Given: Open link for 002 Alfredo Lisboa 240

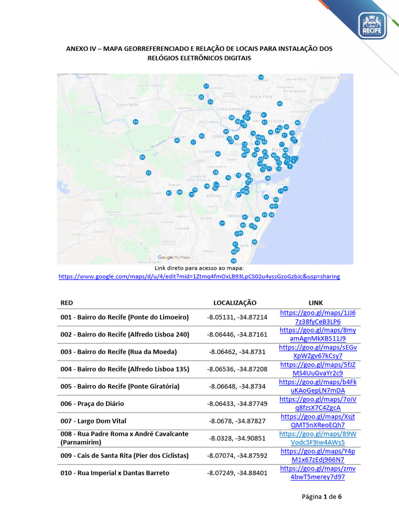Looking at the screenshot, I should (x=317, y=334).
